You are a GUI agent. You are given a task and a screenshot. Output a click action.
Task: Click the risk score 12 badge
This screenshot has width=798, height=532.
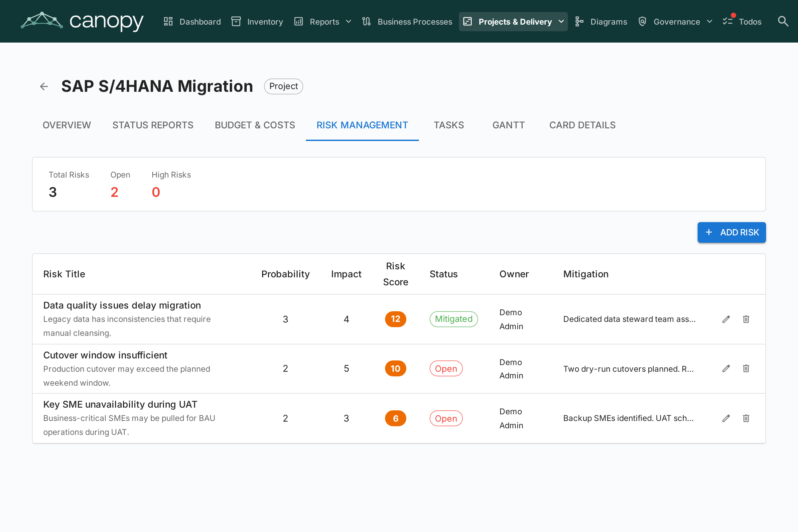396,319
